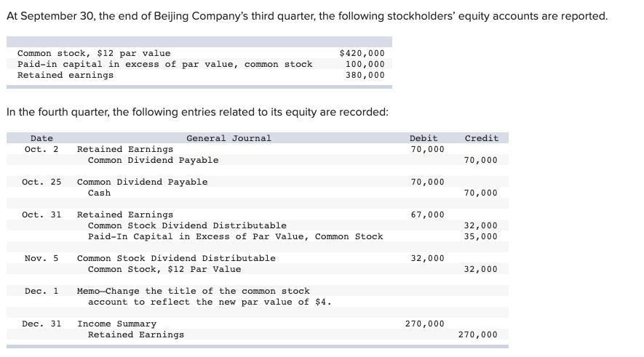The height and width of the screenshot is (357, 644).
Task: Click the 'Paid-in capital in excess of par value, common stock' equity row
Action: [164, 65]
